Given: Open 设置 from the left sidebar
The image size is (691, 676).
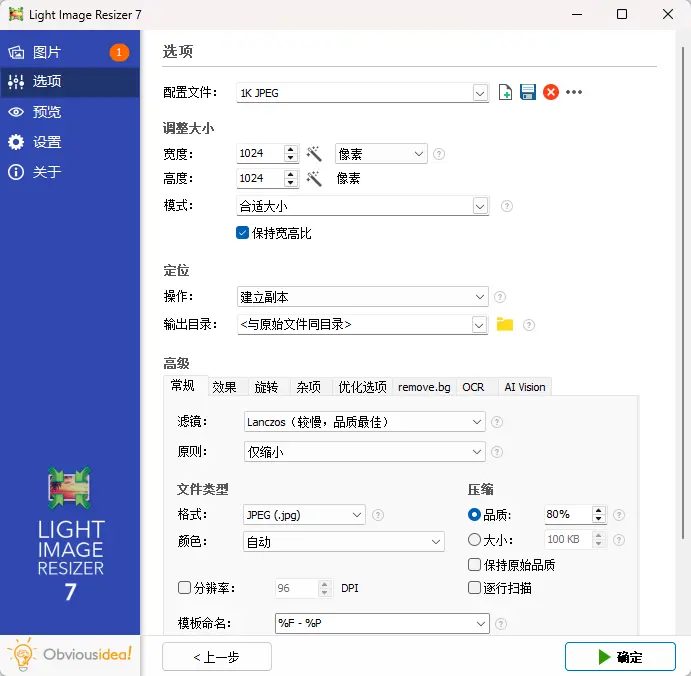Looking at the screenshot, I should point(70,142).
